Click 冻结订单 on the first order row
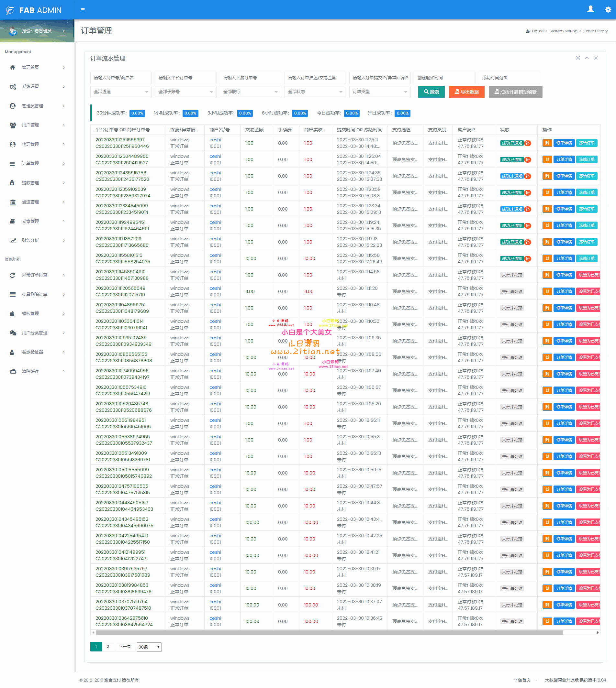 [x=587, y=143]
